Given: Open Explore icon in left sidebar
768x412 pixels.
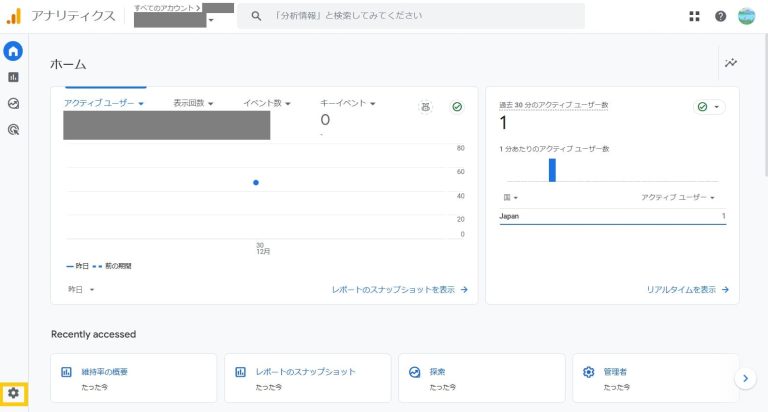Looking at the screenshot, I should [13, 103].
